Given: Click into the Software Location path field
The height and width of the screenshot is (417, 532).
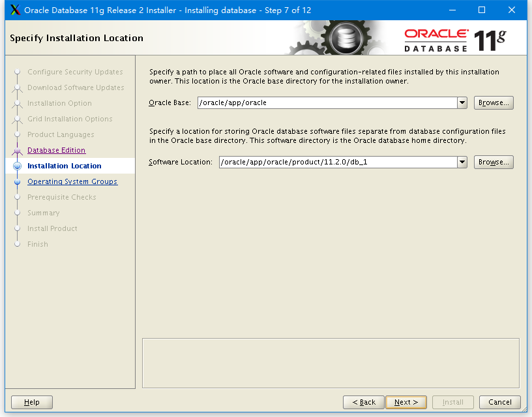Looking at the screenshot, I should point(338,162).
